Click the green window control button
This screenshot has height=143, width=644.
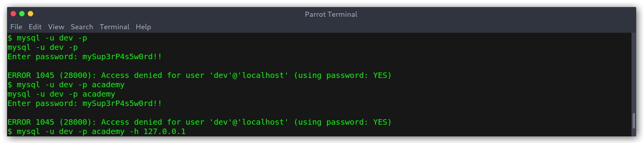point(22,14)
